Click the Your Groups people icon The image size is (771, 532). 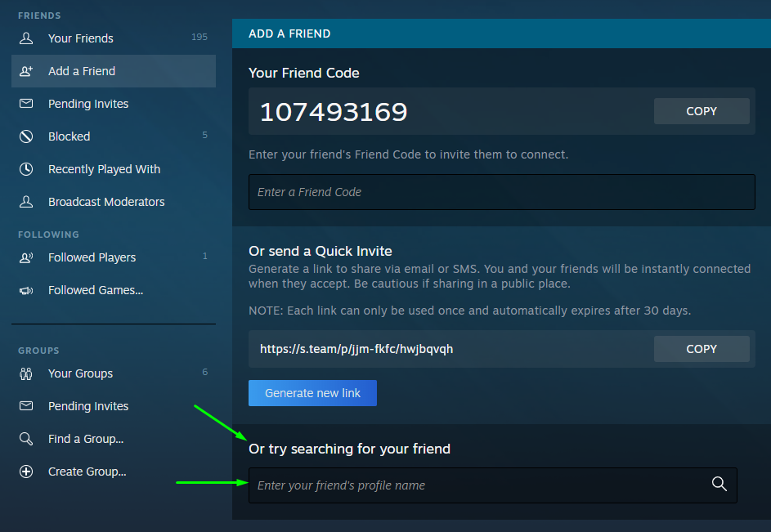[x=26, y=373]
